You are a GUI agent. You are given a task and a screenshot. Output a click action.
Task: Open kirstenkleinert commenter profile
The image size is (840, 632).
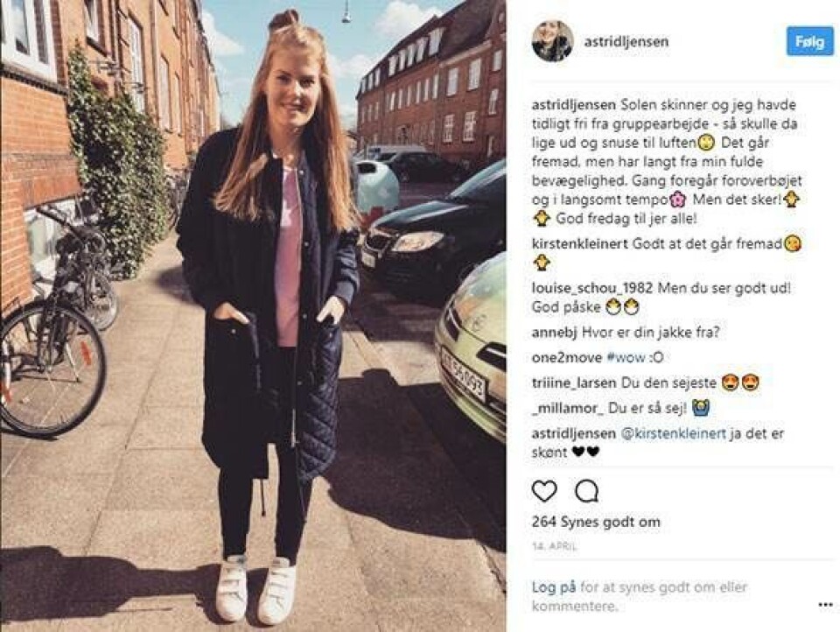click(x=579, y=244)
